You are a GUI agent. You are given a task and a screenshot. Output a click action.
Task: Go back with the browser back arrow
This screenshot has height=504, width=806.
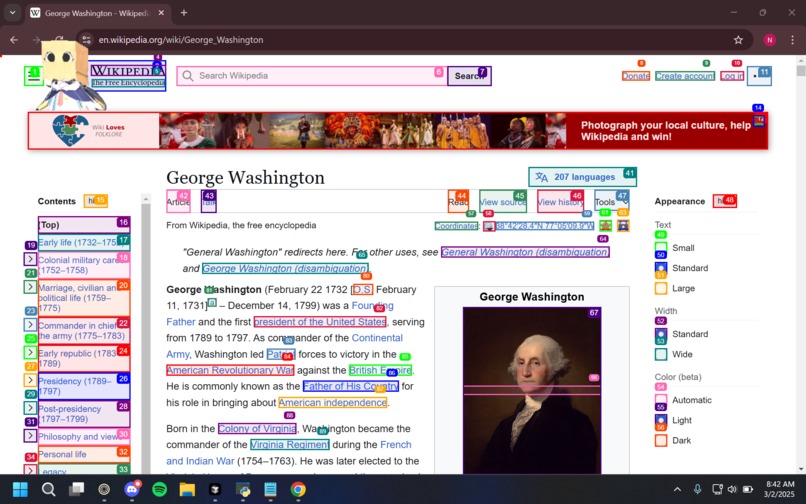pyautogui.click(x=14, y=40)
